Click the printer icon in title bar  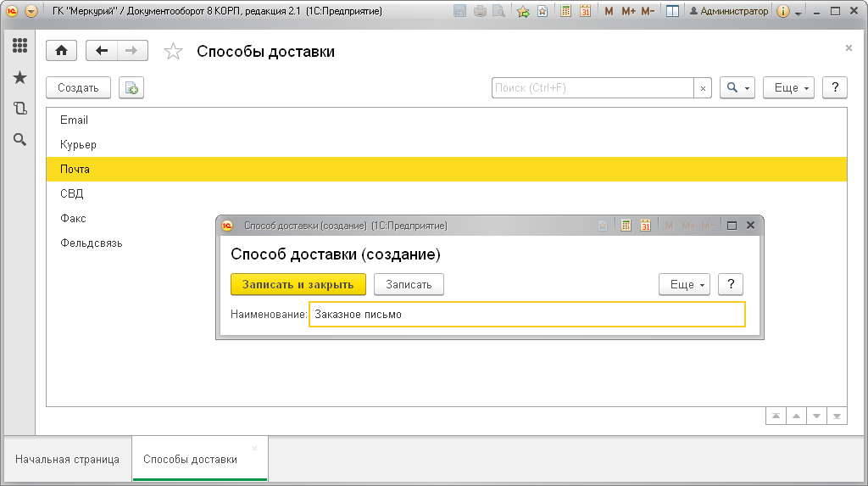480,11
